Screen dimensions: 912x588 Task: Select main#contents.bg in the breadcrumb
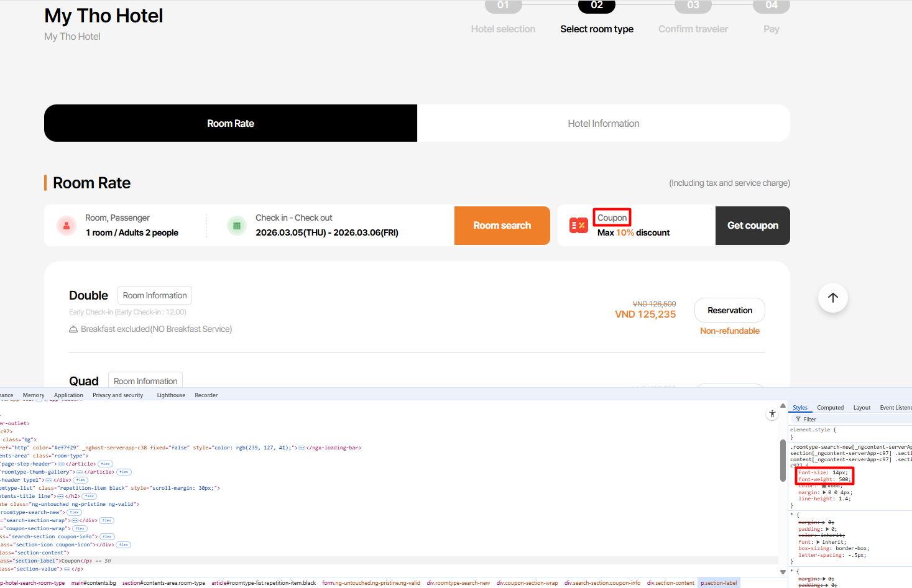click(94, 583)
